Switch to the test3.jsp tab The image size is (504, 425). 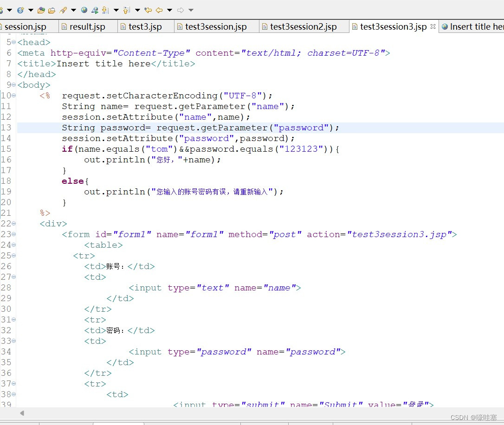[145, 26]
